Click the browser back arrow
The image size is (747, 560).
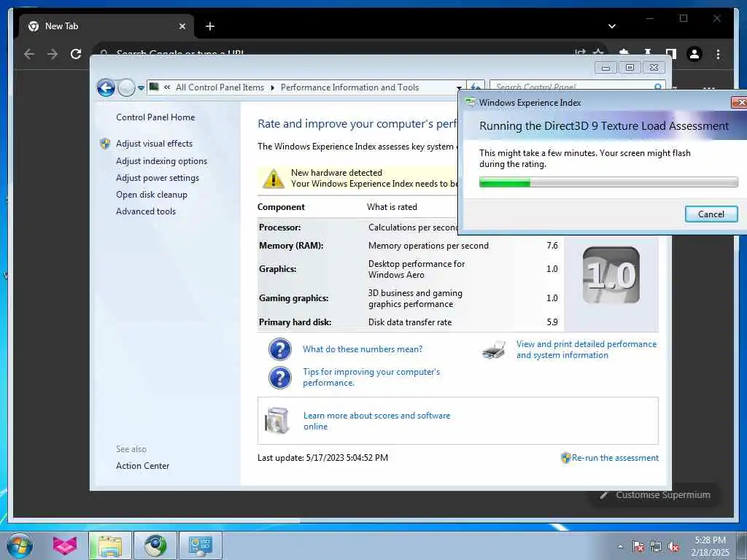(x=29, y=54)
